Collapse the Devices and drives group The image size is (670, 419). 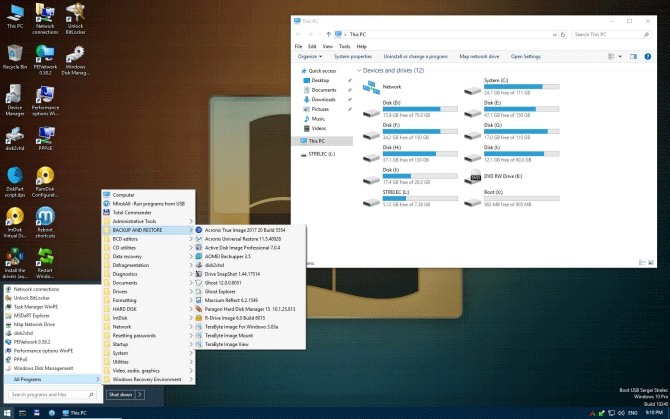[x=357, y=71]
